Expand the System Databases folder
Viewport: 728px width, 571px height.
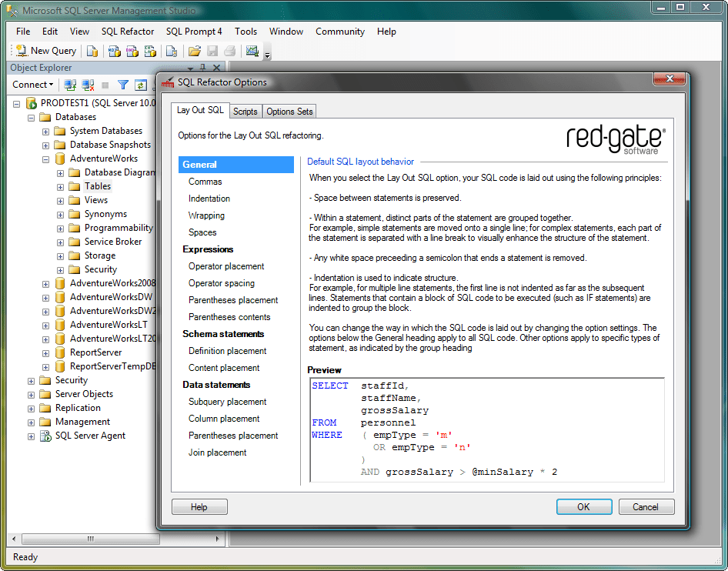(46, 131)
